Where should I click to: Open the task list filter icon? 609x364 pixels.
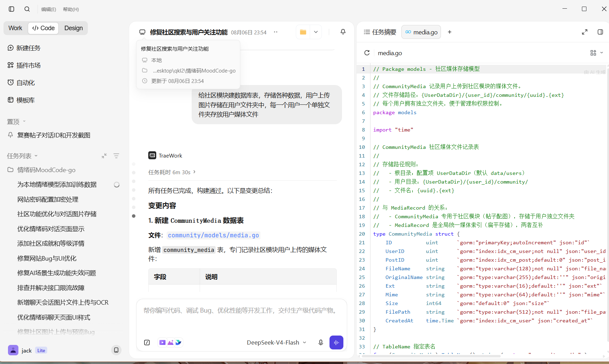116,156
